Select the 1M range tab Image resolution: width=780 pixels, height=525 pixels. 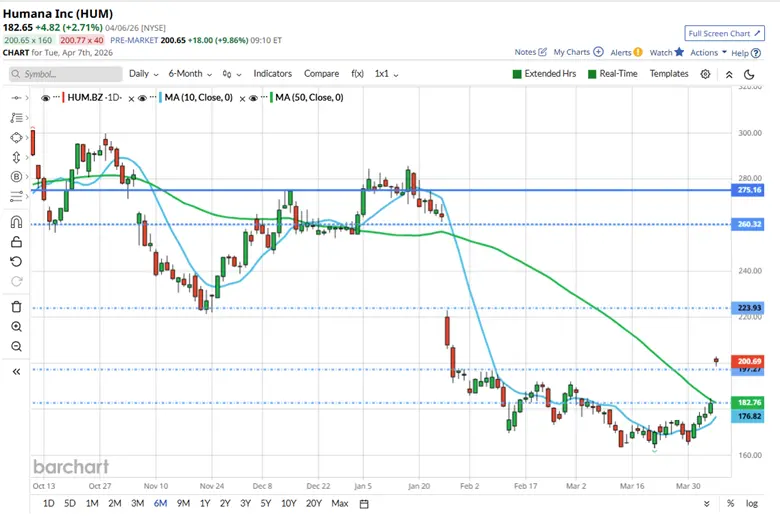coord(92,504)
